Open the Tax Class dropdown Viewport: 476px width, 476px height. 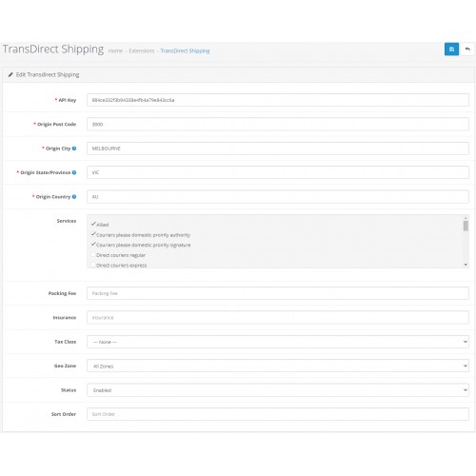[278, 342]
